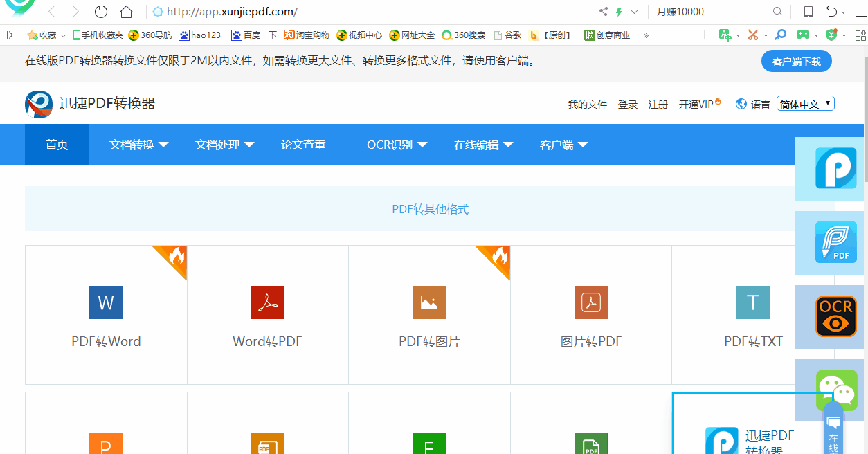868x454 pixels.
Task: Expand the OCR识别 nav menu
Action: click(x=397, y=145)
